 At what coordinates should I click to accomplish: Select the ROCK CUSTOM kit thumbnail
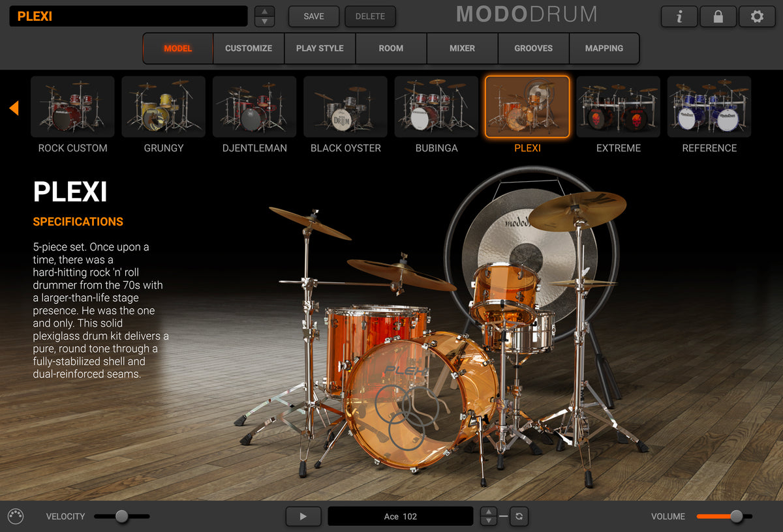72,107
